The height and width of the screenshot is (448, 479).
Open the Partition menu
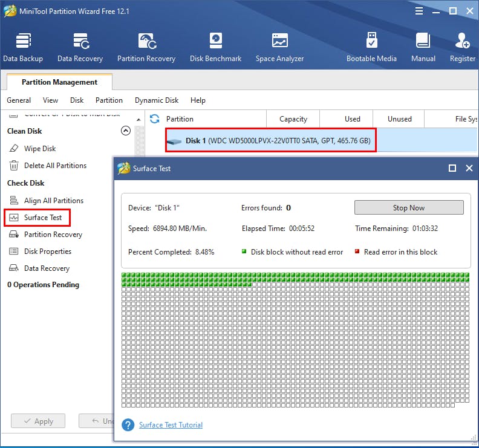coord(109,100)
